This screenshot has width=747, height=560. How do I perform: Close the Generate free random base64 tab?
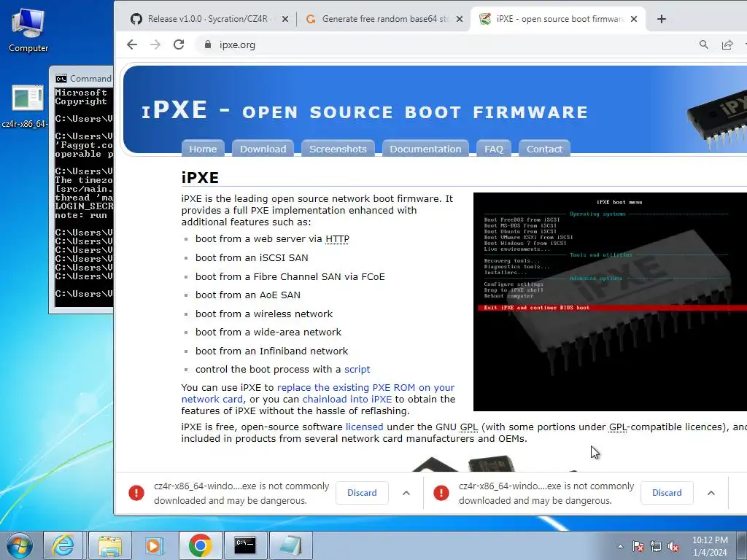[x=460, y=19]
